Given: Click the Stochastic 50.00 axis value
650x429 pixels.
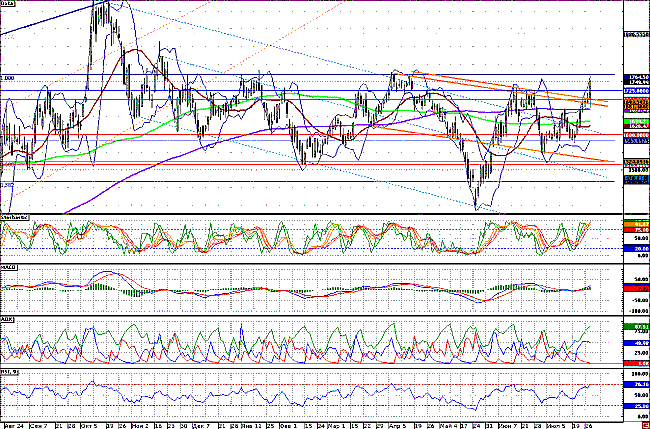Looking at the screenshot, I should [x=641, y=238].
